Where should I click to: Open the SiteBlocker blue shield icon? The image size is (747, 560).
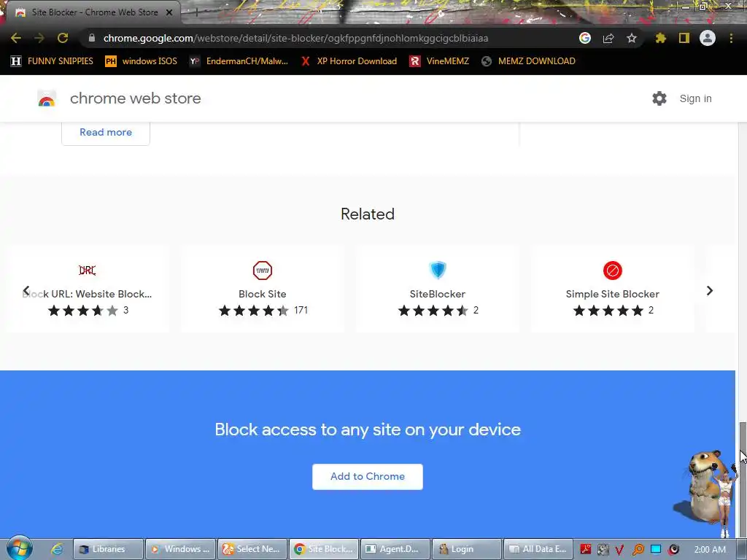point(438,270)
